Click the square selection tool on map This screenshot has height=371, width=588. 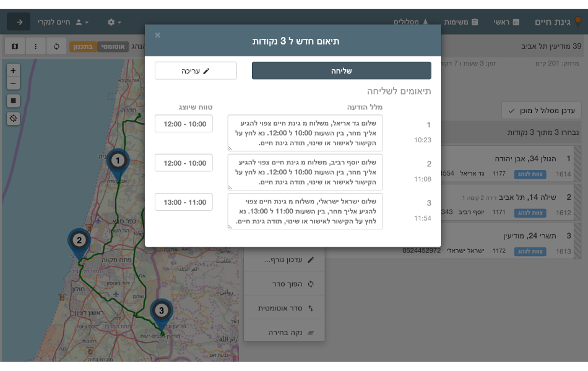(13, 101)
